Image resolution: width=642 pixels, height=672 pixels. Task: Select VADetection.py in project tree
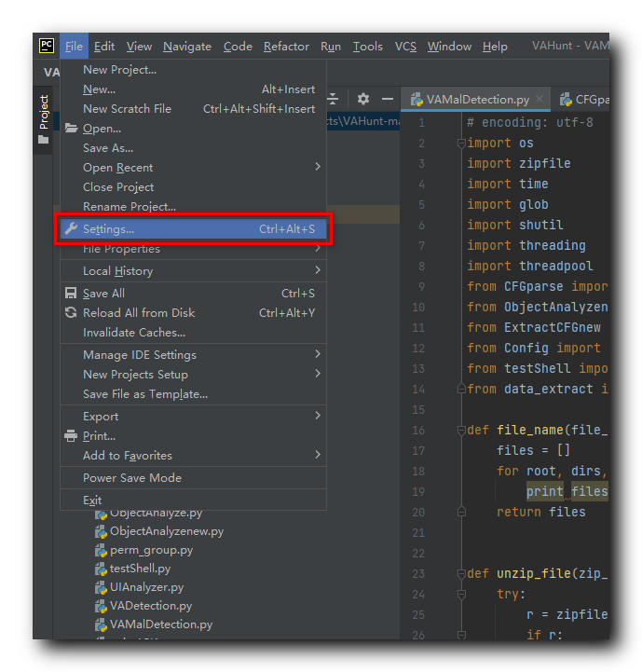pyautogui.click(x=151, y=606)
